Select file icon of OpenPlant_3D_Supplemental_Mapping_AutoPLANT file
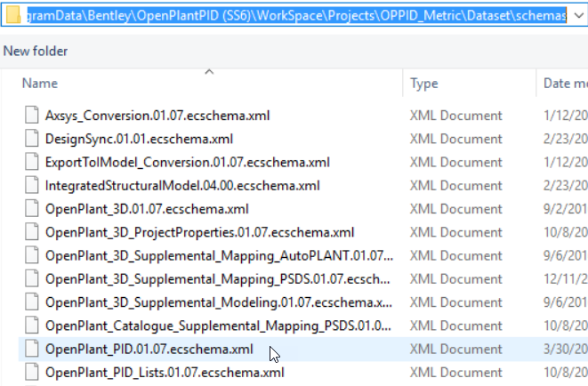This screenshot has width=588, height=386. click(x=31, y=255)
